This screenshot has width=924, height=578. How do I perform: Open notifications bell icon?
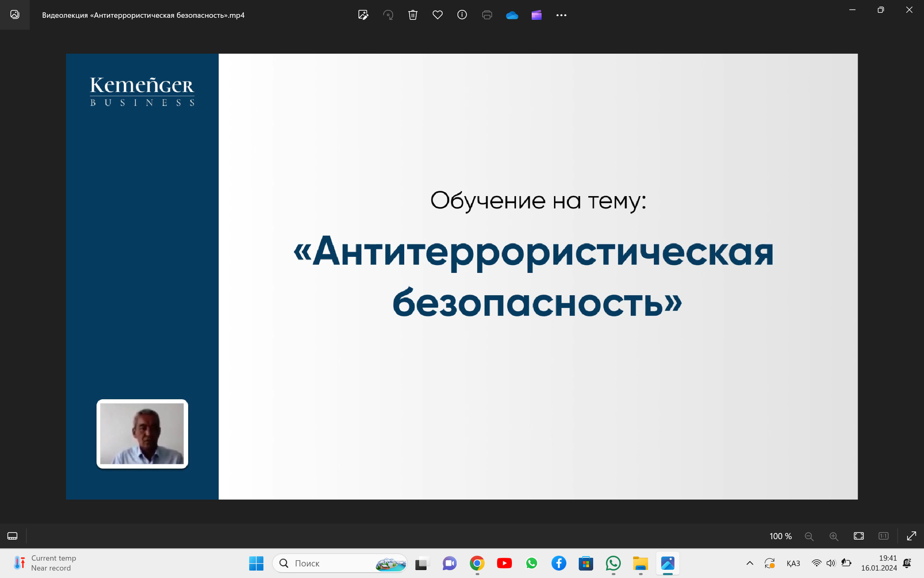click(907, 563)
